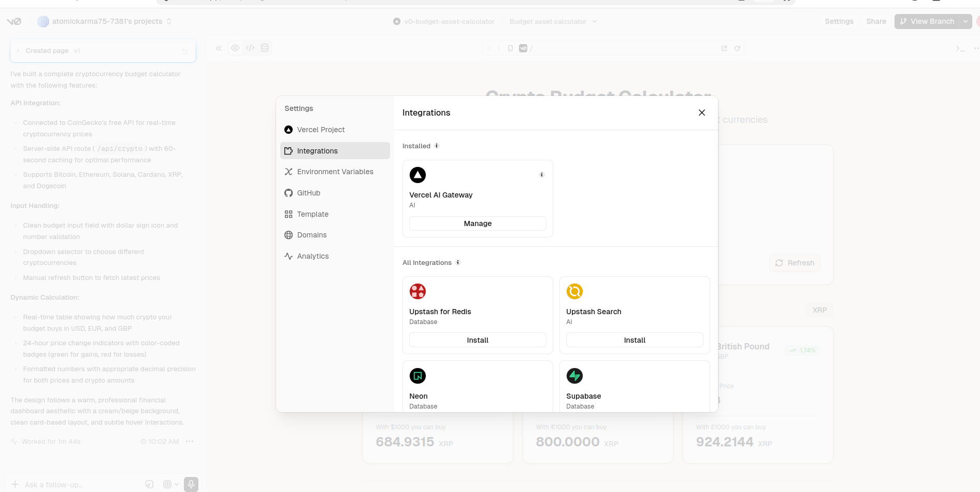Expand Budget asset calculator chat dropdown

coord(595,21)
